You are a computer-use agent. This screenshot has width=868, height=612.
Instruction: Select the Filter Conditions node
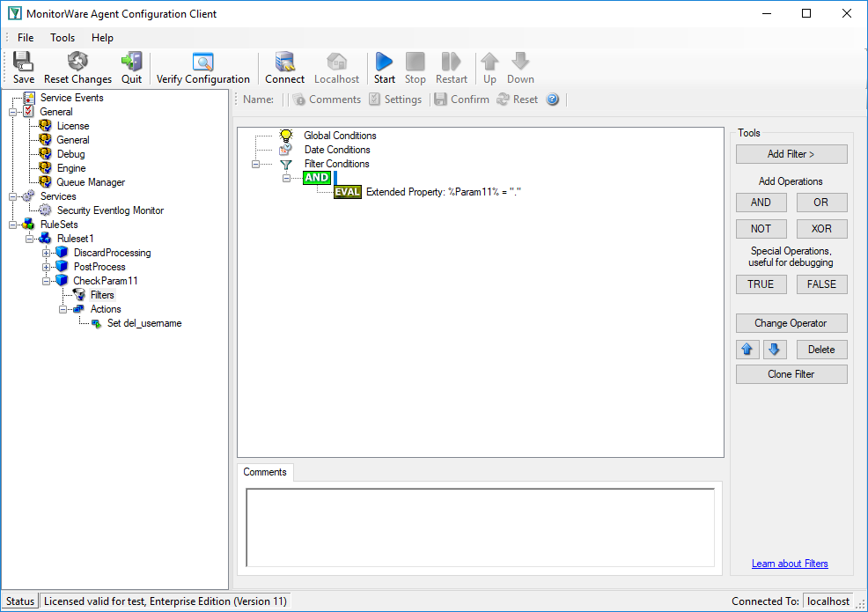pyautogui.click(x=336, y=164)
